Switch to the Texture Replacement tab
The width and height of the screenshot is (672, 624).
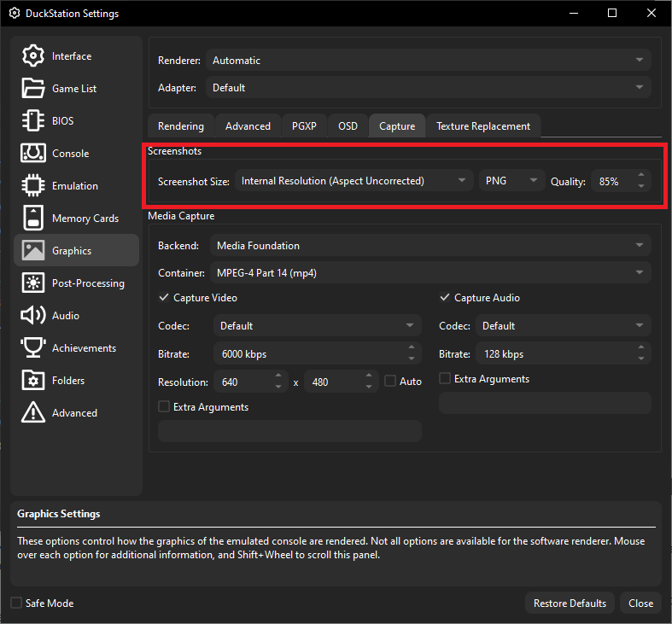point(483,126)
